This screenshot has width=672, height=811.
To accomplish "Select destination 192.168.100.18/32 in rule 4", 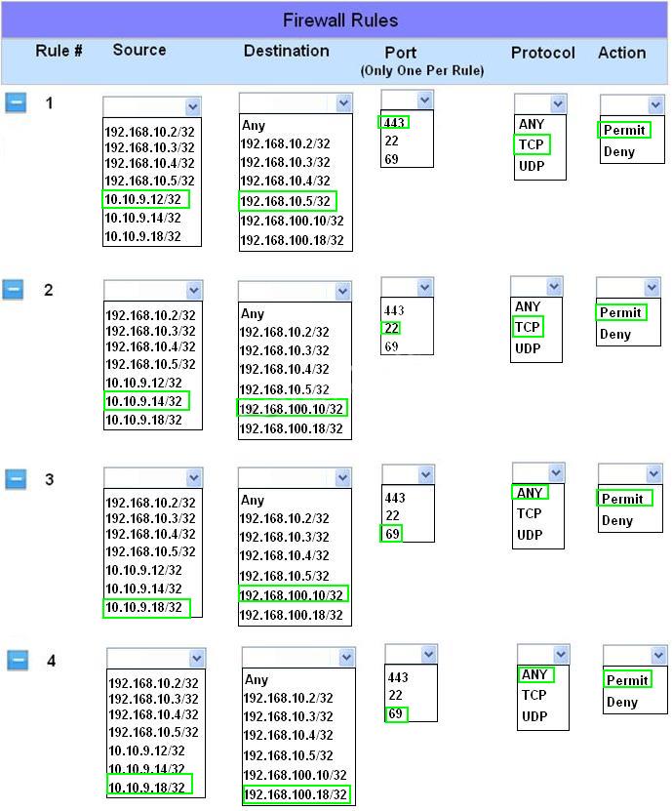I will (x=296, y=794).
